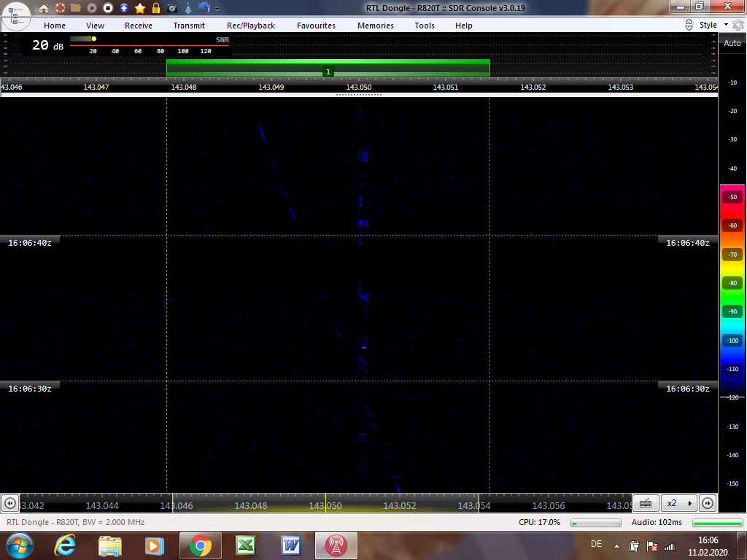
Task: Open the keyboard frequency entry button
Action: [x=646, y=503]
